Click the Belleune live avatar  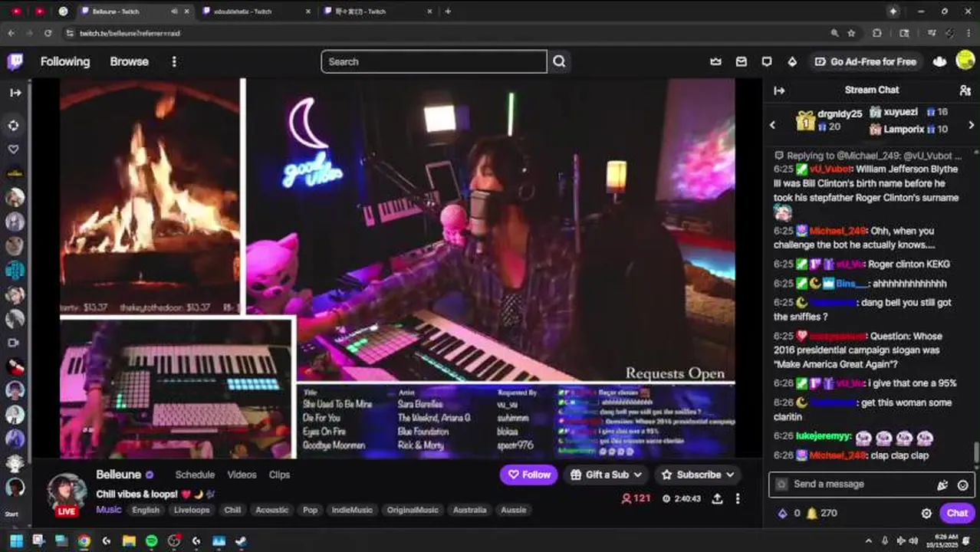pos(67,493)
